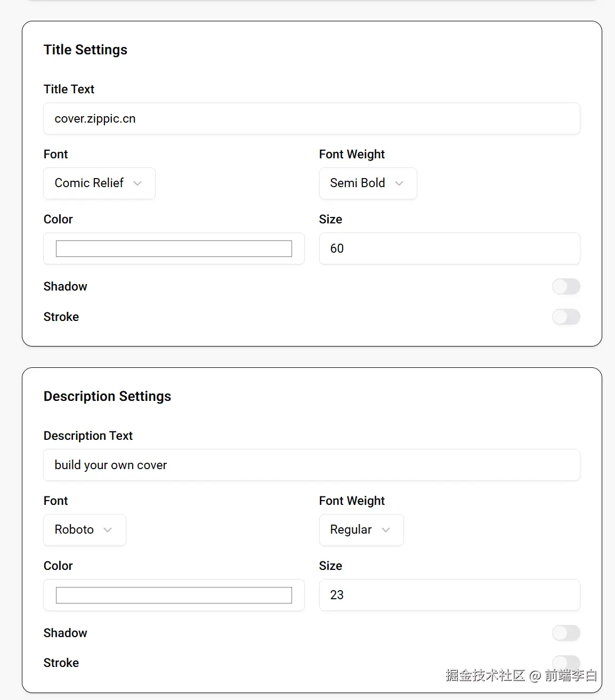Click the Description Settings heading

click(x=107, y=396)
